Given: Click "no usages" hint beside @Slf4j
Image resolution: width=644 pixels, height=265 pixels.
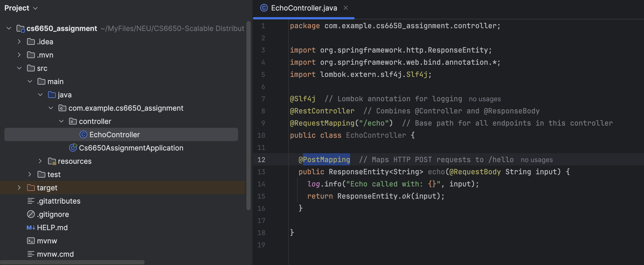Looking at the screenshot, I should [x=485, y=99].
